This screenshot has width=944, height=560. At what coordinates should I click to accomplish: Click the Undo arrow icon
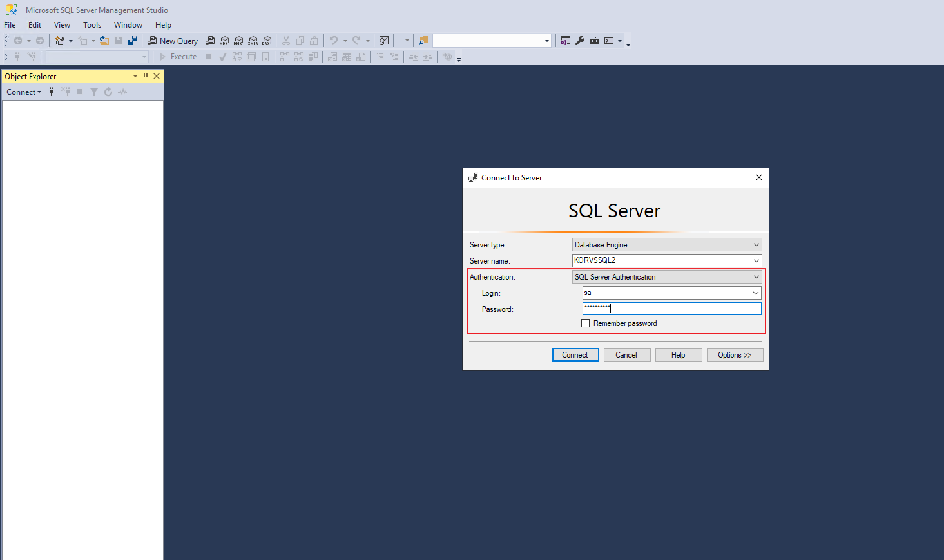click(334, 41)
